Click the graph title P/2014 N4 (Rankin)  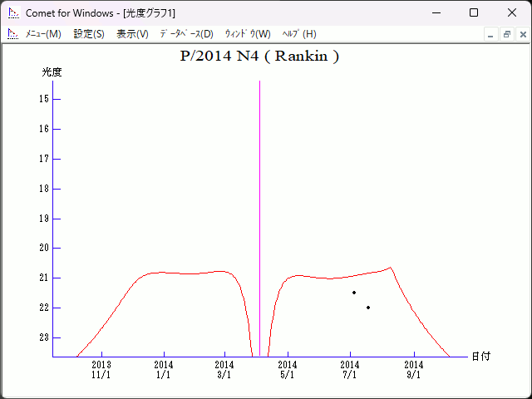click(x=259, y=57)
